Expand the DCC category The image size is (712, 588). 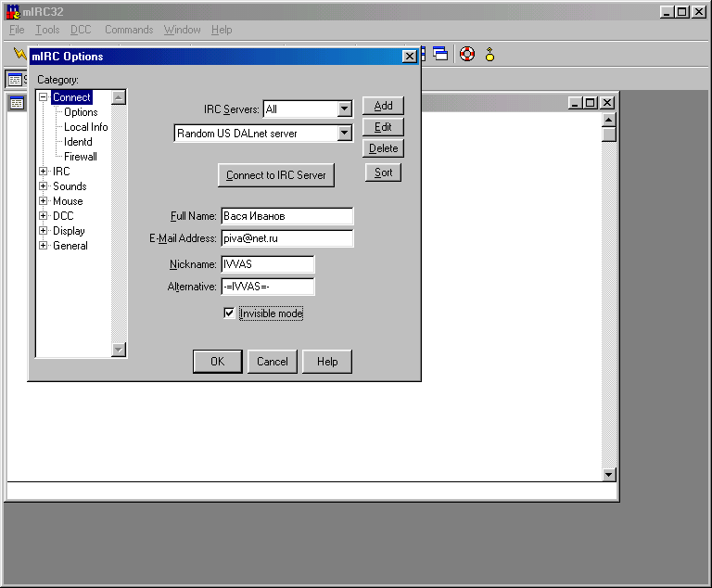(44, 215)
